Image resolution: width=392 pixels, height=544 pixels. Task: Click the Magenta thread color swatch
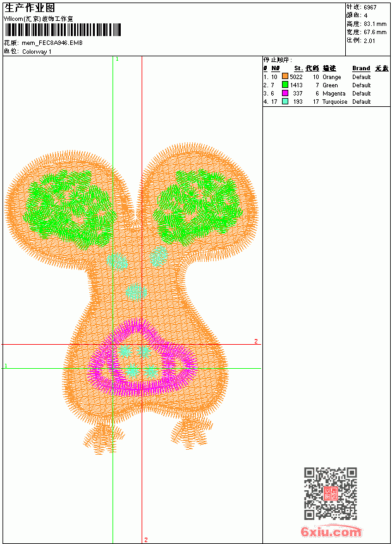pyautogui.click(x=285, y=93)
